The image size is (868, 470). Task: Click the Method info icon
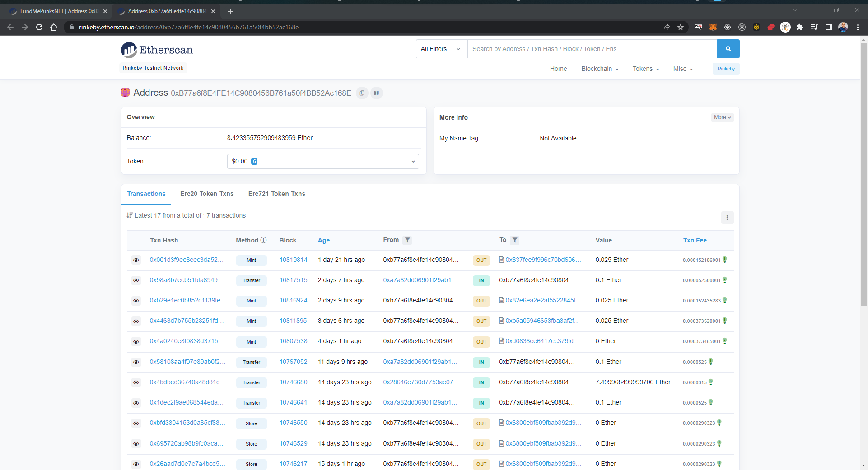264,240
